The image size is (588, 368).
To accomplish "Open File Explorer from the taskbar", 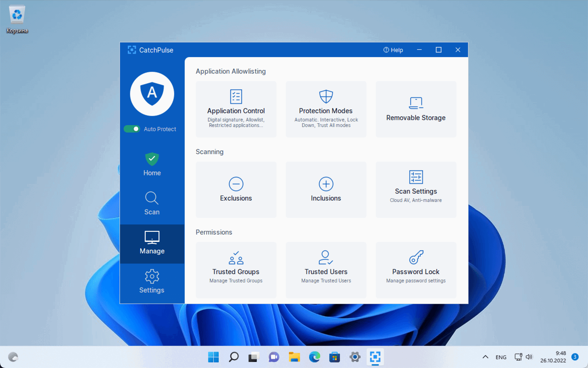I will [294, 357].
